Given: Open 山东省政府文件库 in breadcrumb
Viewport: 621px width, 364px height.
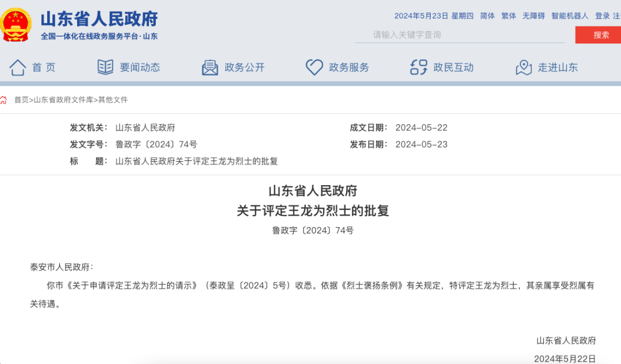Looking at the screenshot, I should (x=63, y=100).
